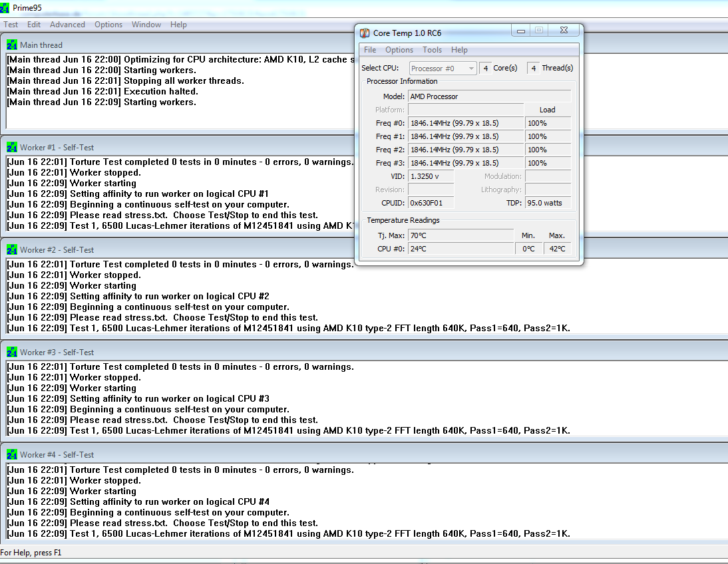Click the maximize button in Core Temp
This screenshot has width=728, height=564.
click(x=539, y=31)
